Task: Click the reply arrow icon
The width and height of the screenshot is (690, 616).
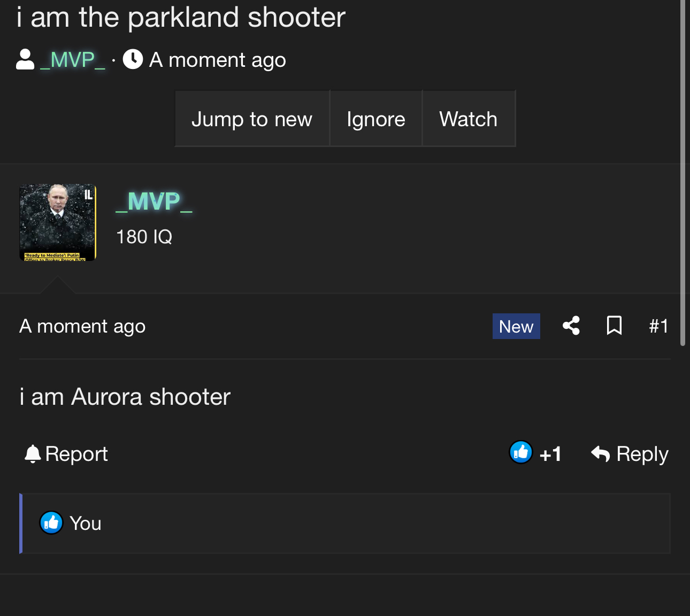Action: (x=601, y=454)
